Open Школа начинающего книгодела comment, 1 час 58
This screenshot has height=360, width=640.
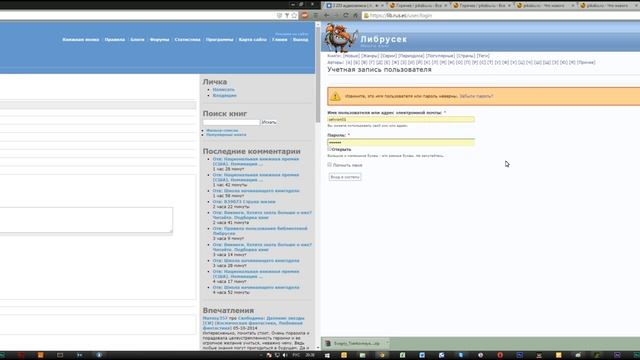(256, 191)
